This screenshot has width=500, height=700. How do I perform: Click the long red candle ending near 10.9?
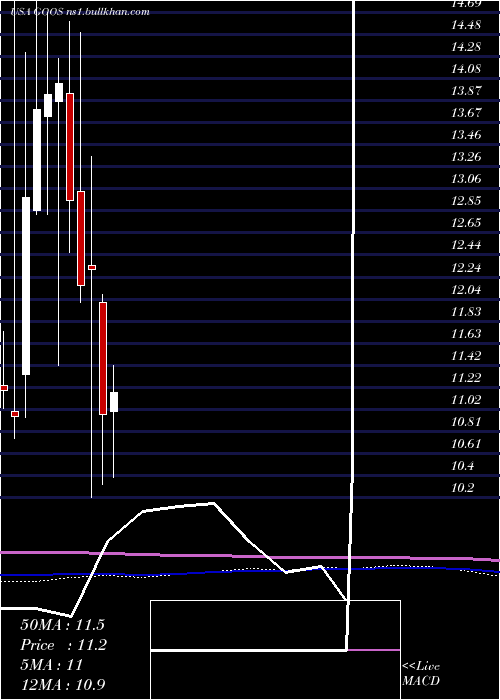[103, 358]
